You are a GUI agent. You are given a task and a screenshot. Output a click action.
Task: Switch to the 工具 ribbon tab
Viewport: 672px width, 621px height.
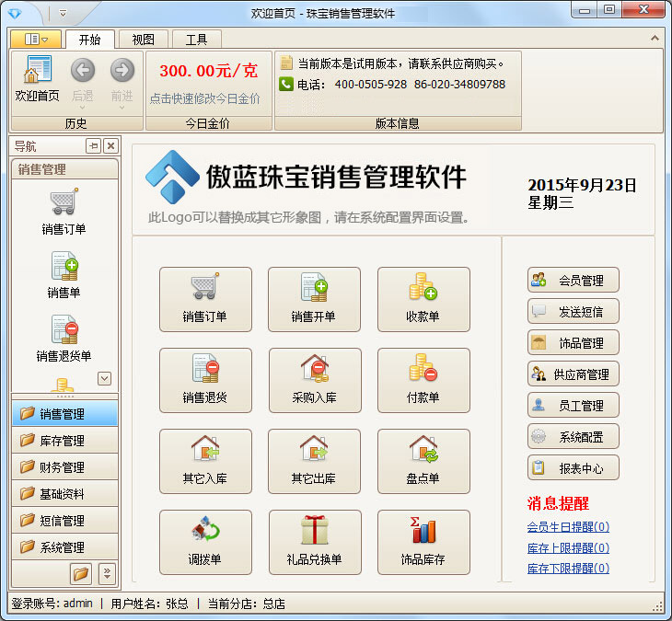pos(197,40)
